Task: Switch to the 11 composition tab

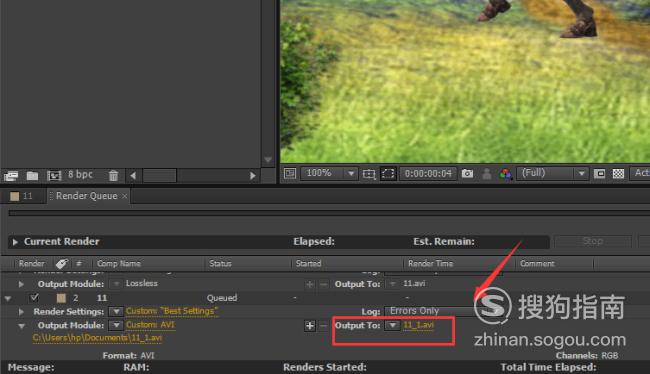Action: (22, 196)
